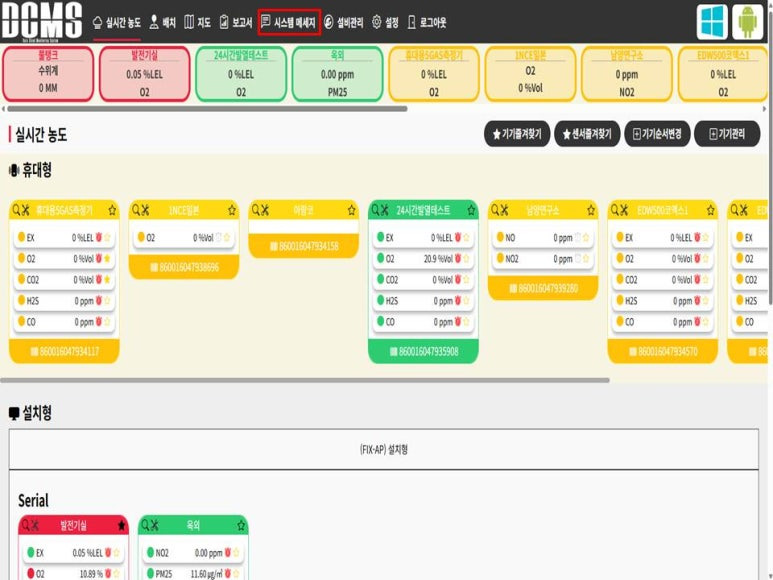Screen dimensions: 773x580
Task: Toggle favorite star on Serial 옥외 device card header
Action: coord(241,526)
